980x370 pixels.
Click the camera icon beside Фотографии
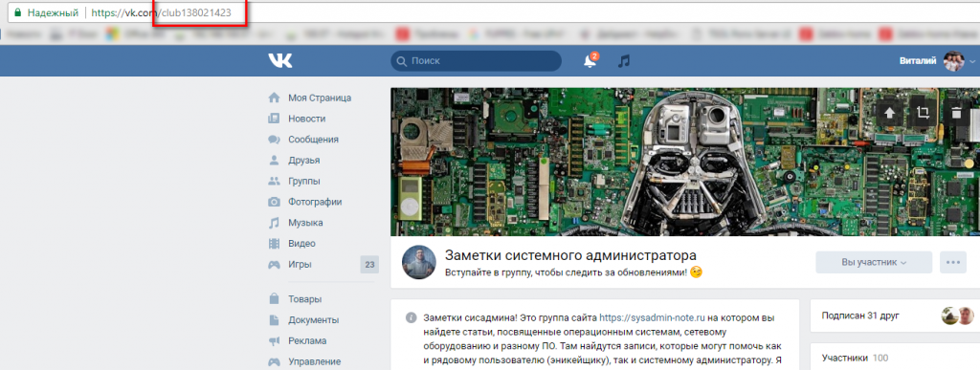click(274, 202)
